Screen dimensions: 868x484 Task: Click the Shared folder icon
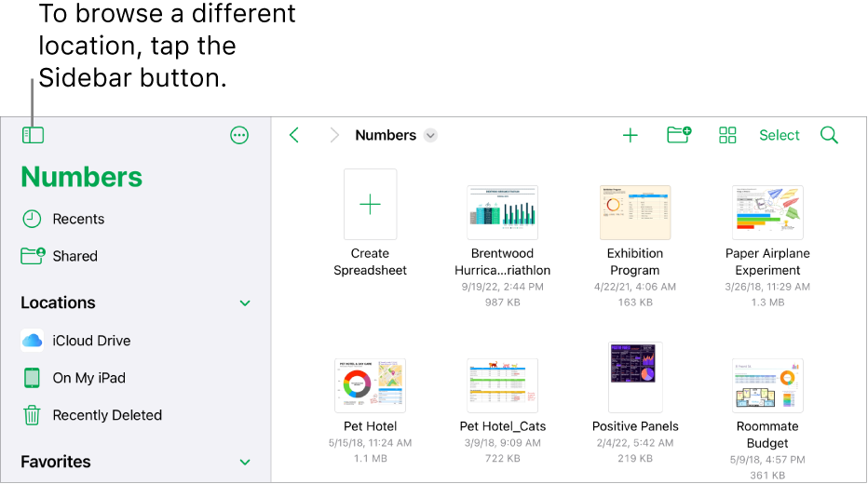coord(33,256)
